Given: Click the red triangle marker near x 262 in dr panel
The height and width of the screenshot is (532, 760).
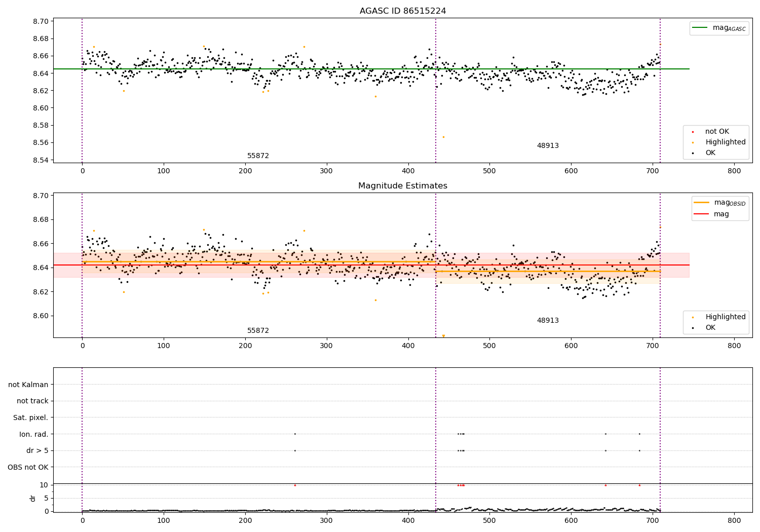Looking at the screenshot, I should click(x=295, y=485).
